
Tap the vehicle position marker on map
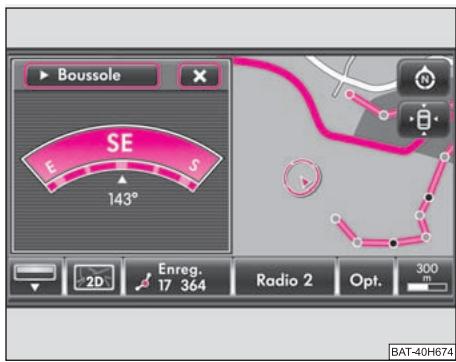302,178
